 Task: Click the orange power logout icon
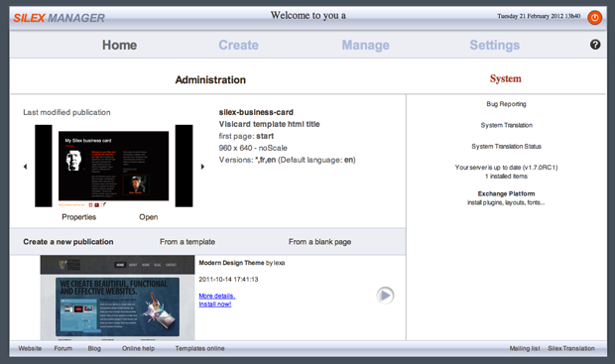pyautogui.click(x=594, y=17)
